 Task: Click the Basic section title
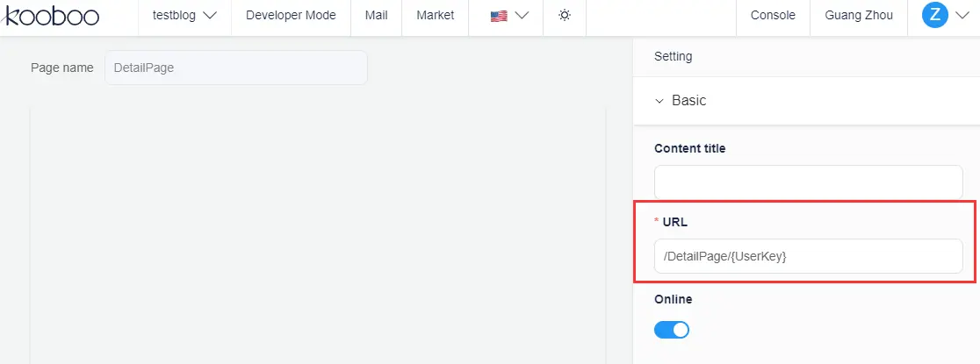[x=689, y=101]
